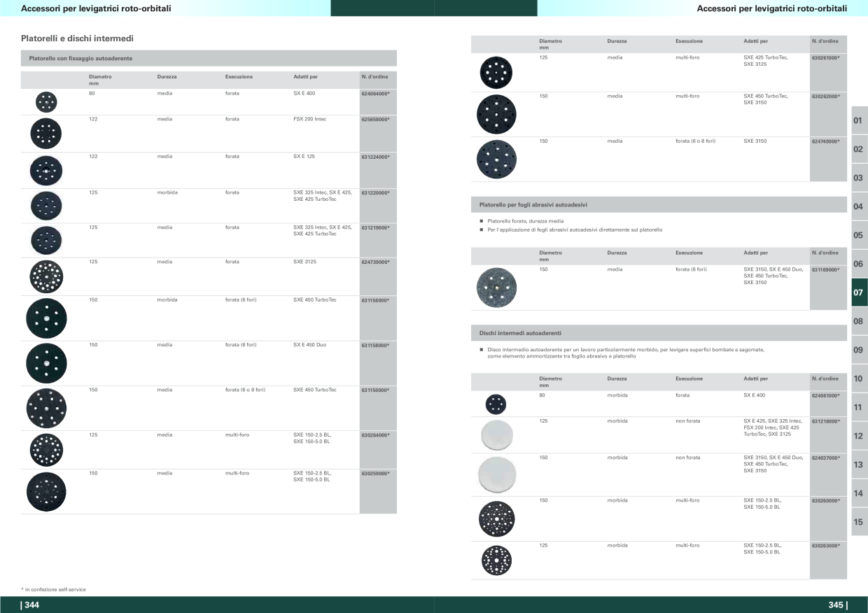Click pad image for order 631150000

(x=46, y=408)
